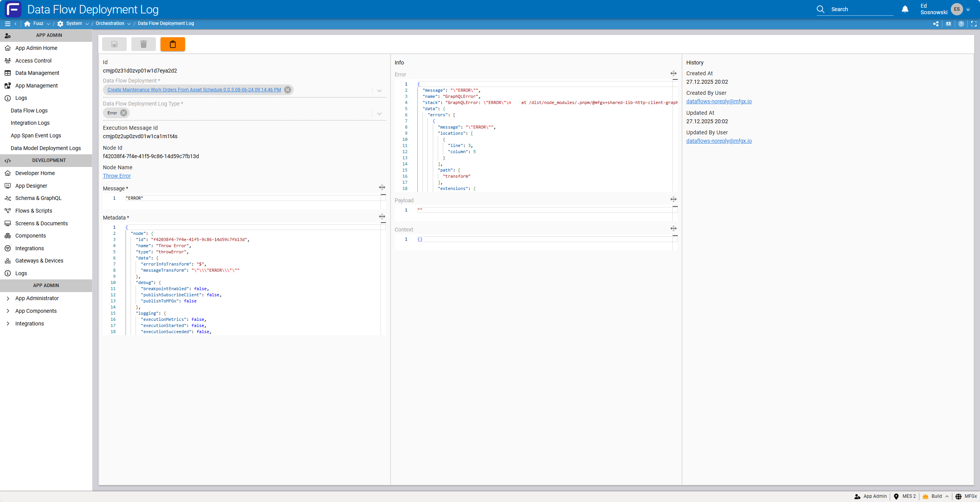Expand the Context editor with move icon

[674, 228]
